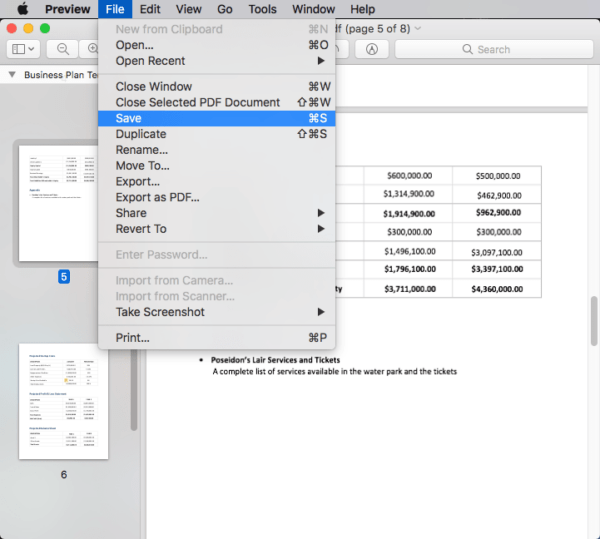Screen dimensions: 600x539
Task: Click the $962,900.00 bold cell
Action: (x=498, y=212)
